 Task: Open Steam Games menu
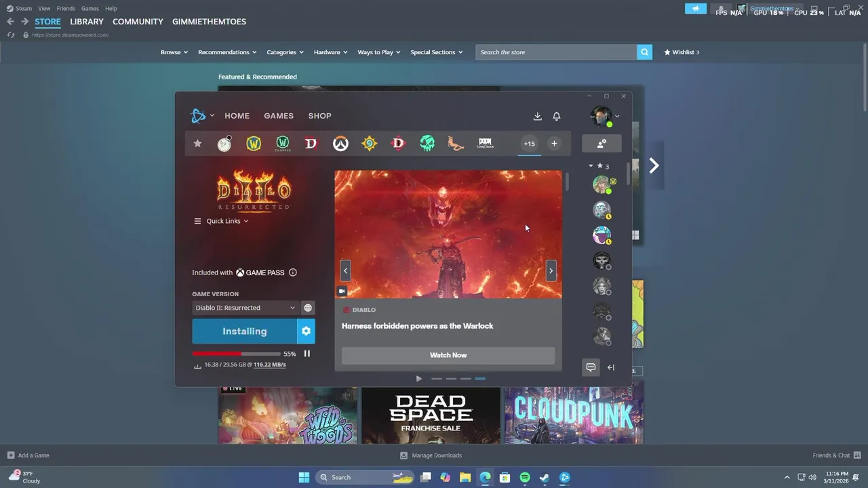(90, 8)
